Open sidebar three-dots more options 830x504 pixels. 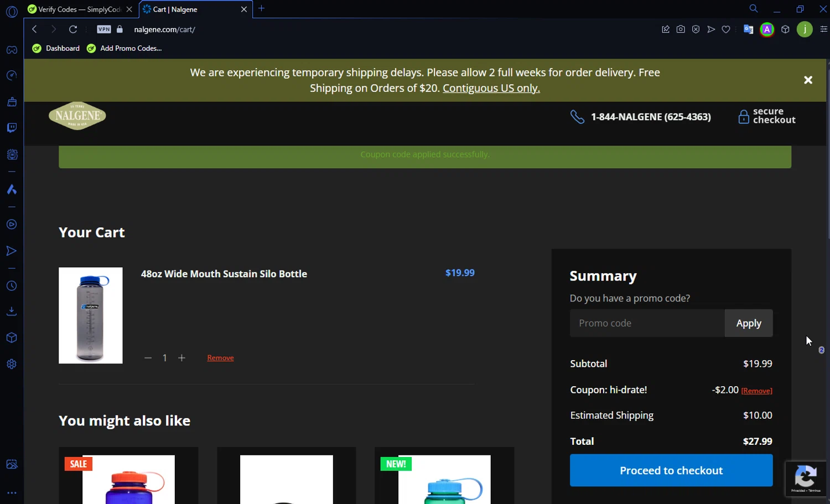tap(12, 492)
